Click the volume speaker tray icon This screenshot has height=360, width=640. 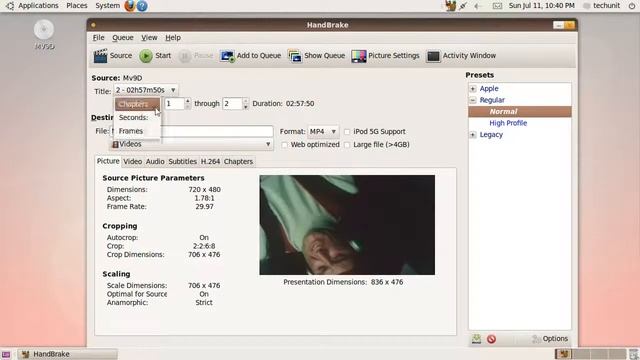click(x=477, y=6)
